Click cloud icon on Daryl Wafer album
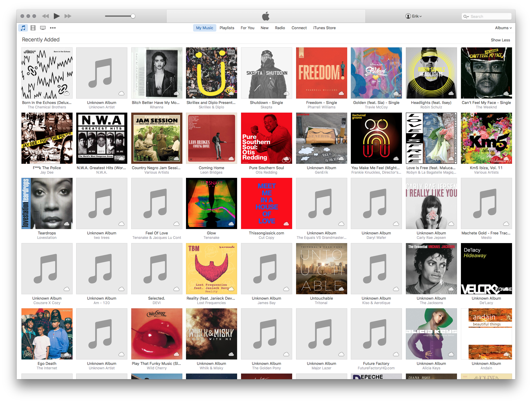This screenshot has height=403, width=532. click(396, 224)
